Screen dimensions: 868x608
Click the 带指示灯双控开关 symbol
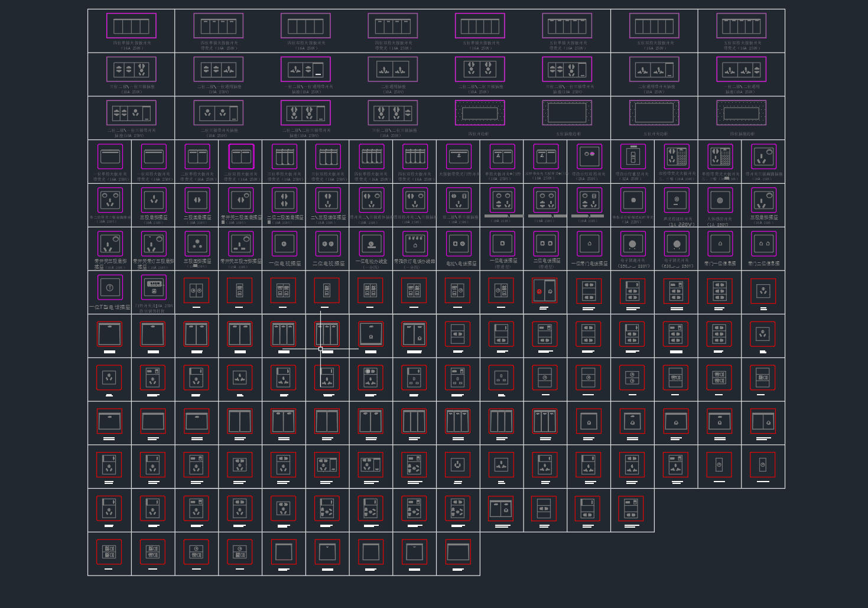pyautogui.click(x=589, y=156)
